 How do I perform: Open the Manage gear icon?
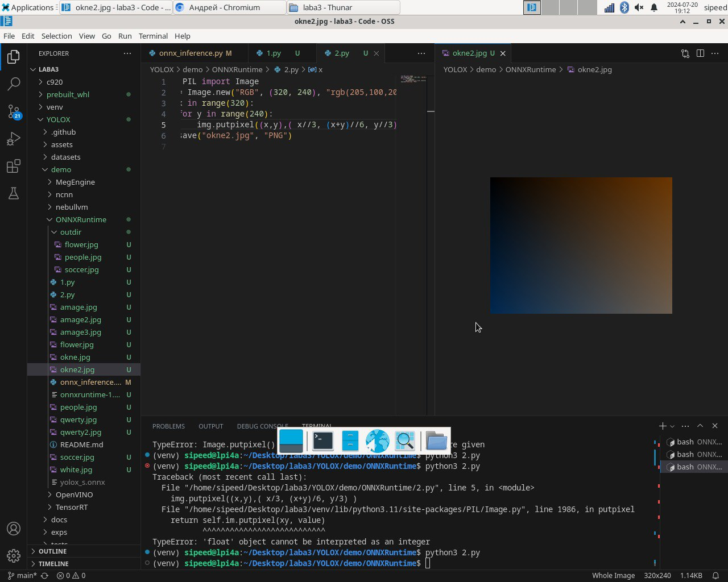pos(14,555)
